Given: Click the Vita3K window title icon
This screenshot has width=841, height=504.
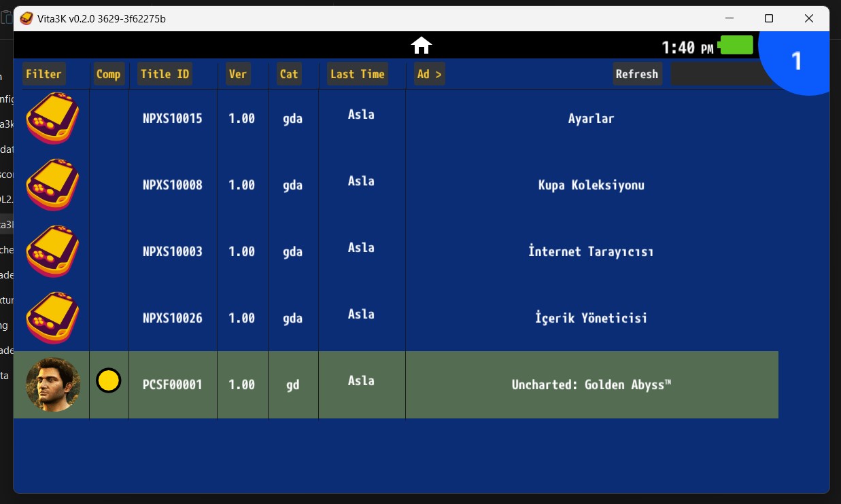Looking at the screenshot, I should [x=26, y=18].
